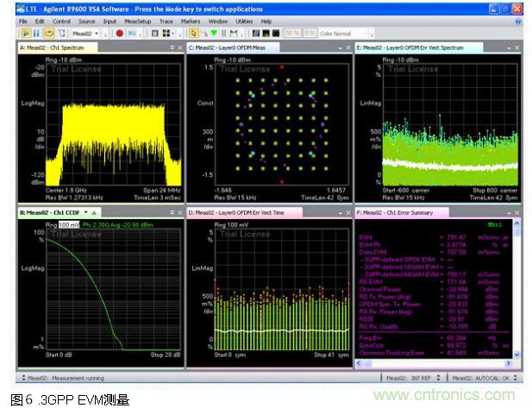The width and height of the screenshot is (532, 408).
Task: Click the green marker triangle toolbar icon
Action: pyautogui.click(x=213, y=33)
